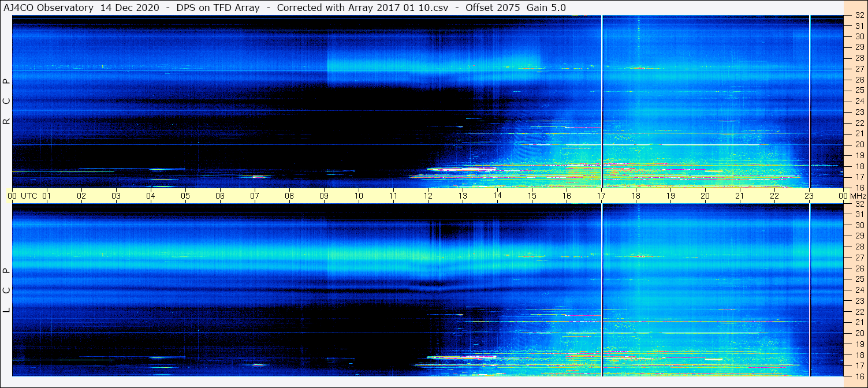Select the 02 hour tick on time axis
The image size is (868, 388).
81,196
